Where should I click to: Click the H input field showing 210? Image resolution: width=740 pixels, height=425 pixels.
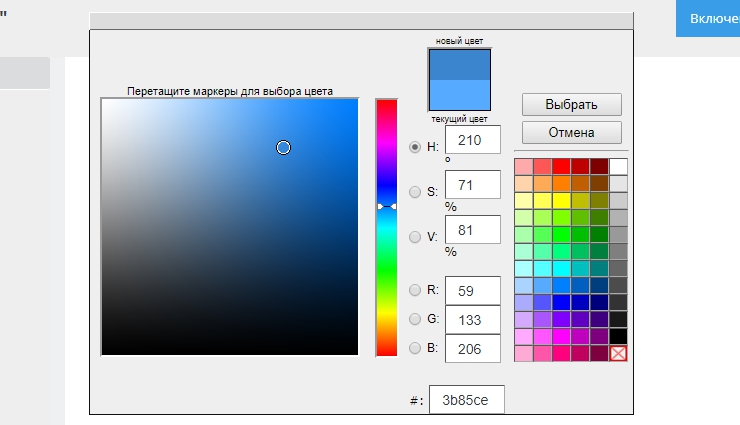tap(472, 140)
